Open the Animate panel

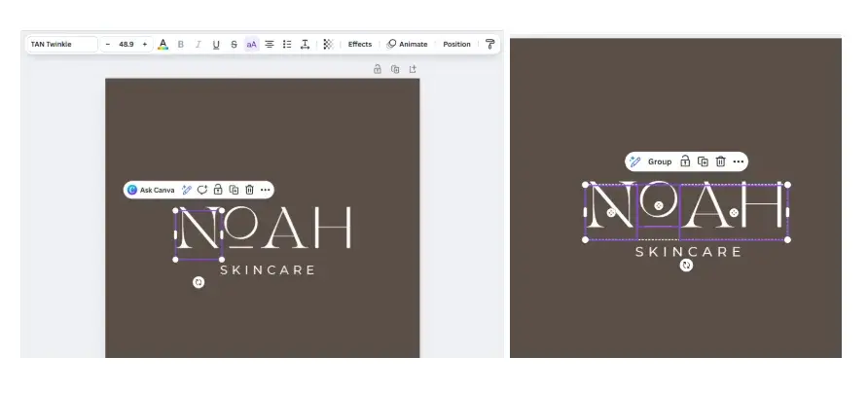click(x=408, y=45)
